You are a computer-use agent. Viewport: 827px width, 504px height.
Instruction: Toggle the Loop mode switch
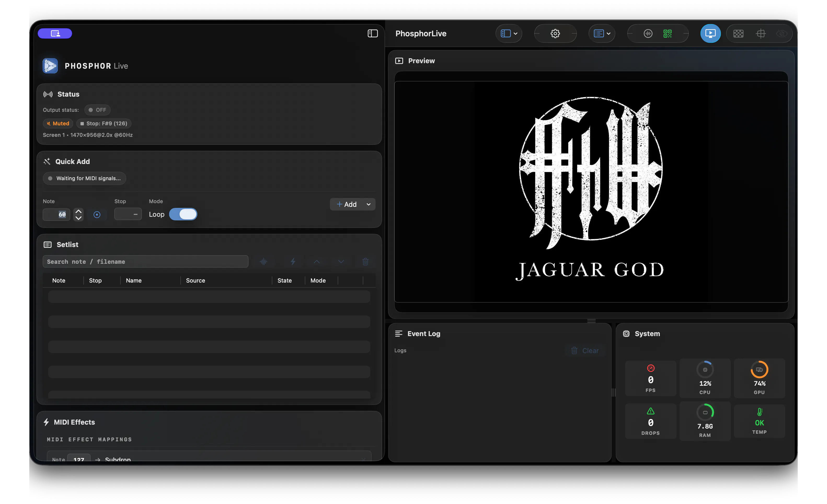pyautogui.click(x=183, y=214)
